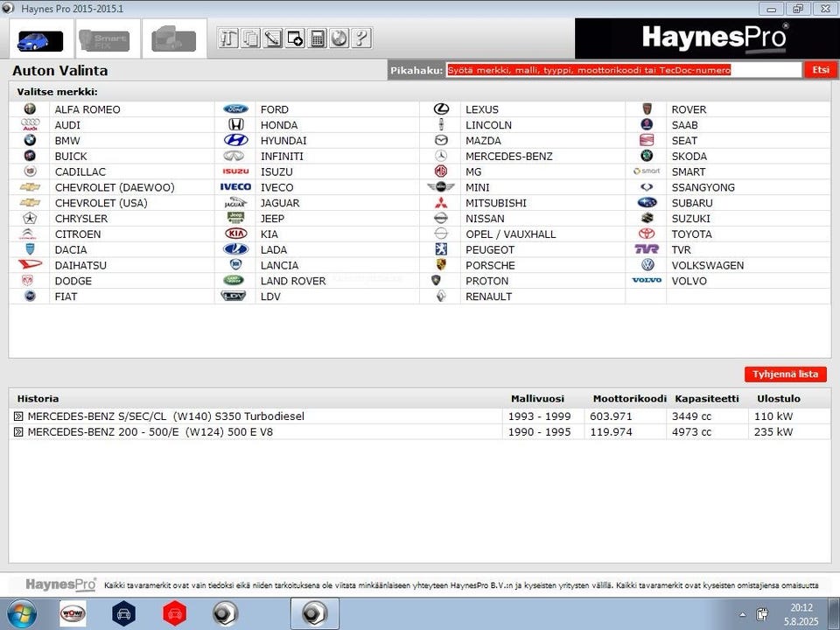Click the Daihatsu red logo
The width and height of the screenshot is (840, 630).
pos(30,264)
